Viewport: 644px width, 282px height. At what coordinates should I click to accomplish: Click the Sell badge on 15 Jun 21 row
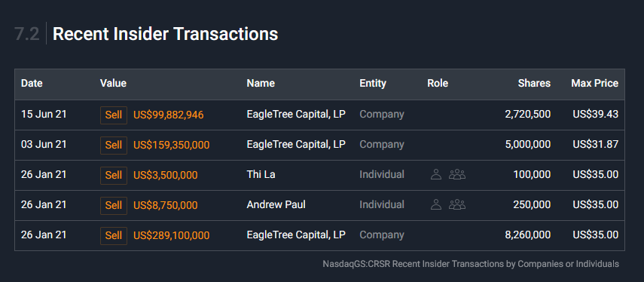coord(114,115)
